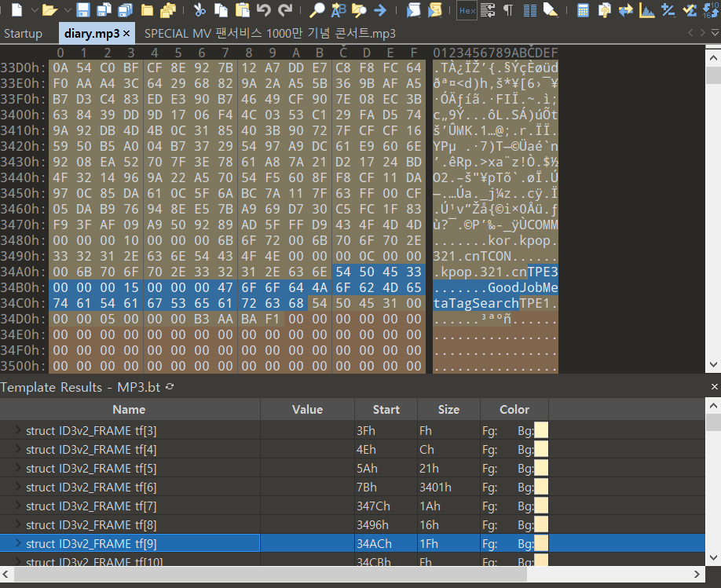The image size is (721, 588).
Task: Click the Hex Operations plus-minus icon
Action: [x=668, y=9]
